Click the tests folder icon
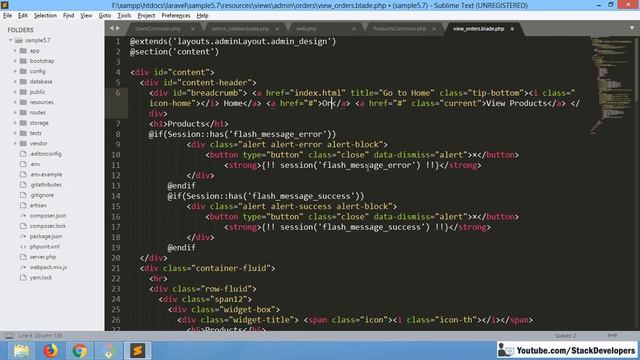 tap(23, 133)
